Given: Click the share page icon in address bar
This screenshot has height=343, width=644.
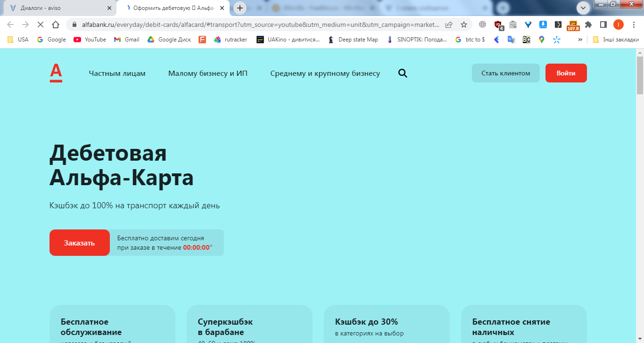Looking at the screenshot, I should click(x=449, y=24).
